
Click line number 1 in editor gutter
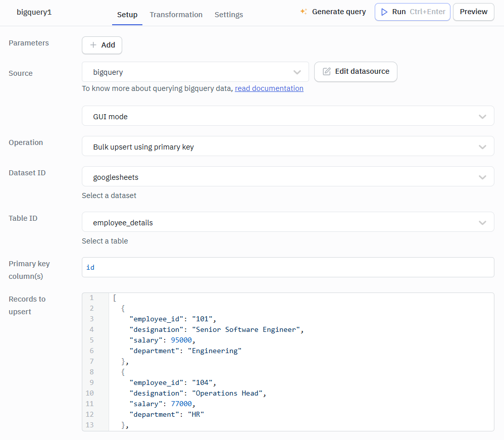(91, 298)
